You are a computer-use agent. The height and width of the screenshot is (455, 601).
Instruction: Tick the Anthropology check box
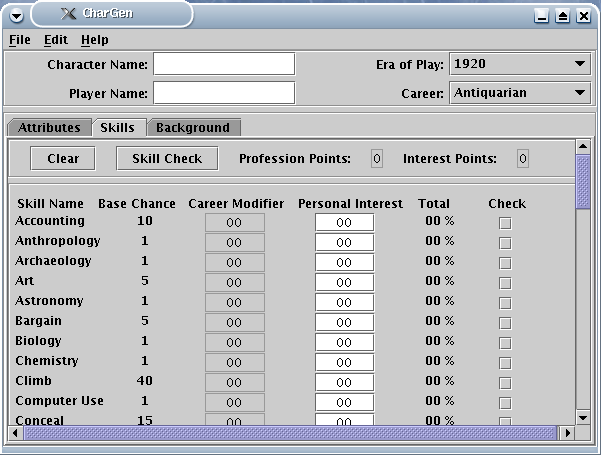505,243
